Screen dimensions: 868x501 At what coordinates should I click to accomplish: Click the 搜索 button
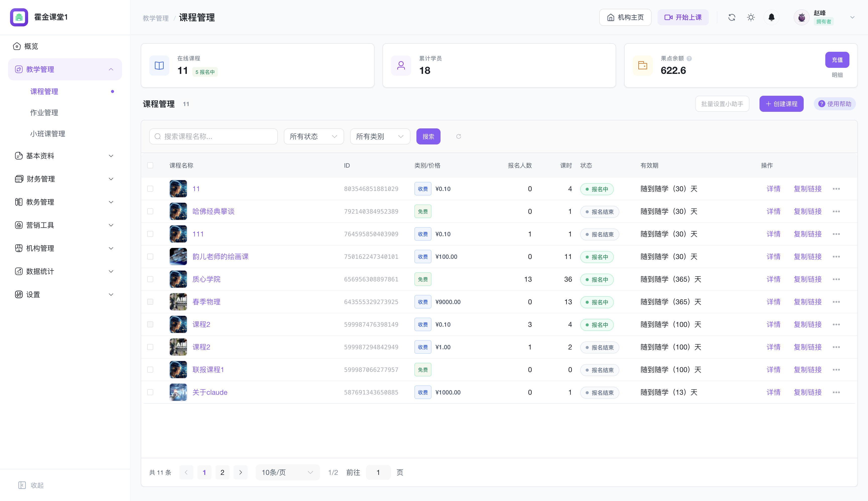click(428, 137)
